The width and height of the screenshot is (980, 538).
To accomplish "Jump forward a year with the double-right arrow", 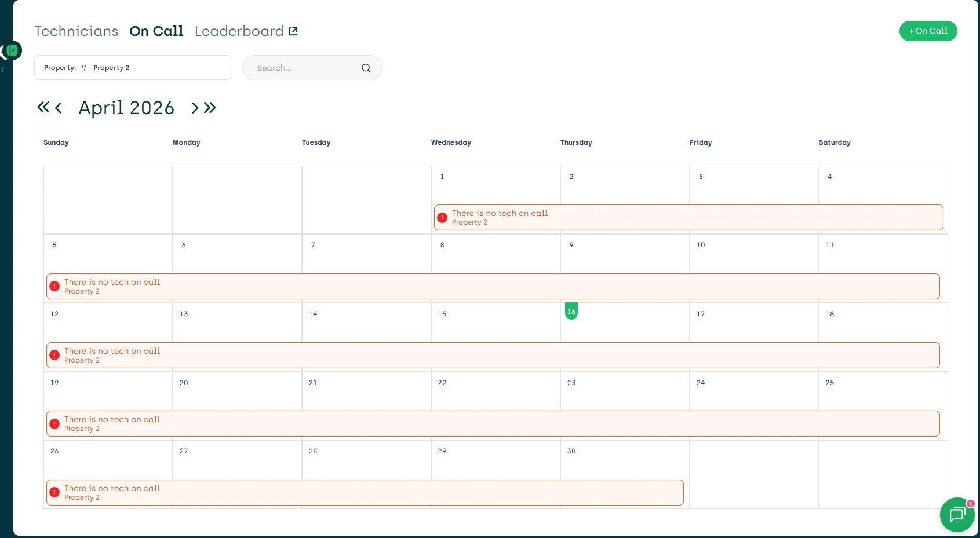I will coord(210,108).
